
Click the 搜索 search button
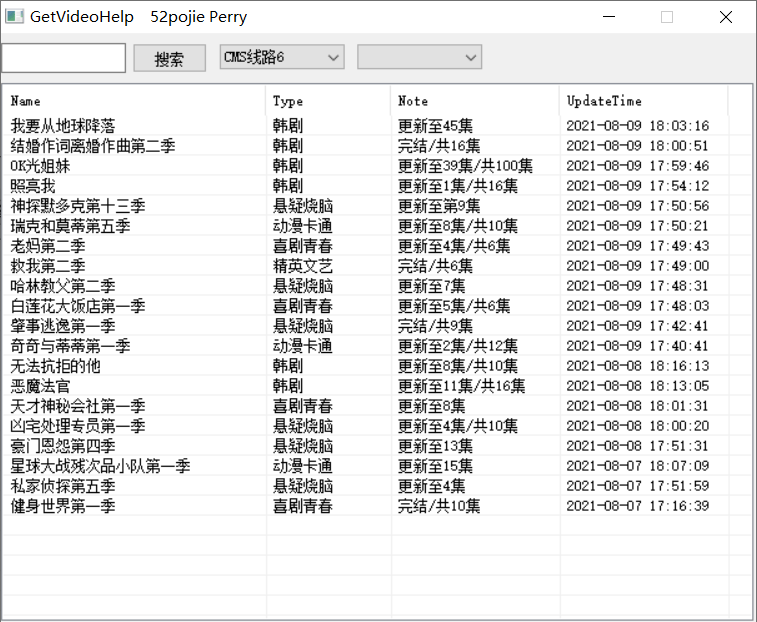click(x=169, y=58)
